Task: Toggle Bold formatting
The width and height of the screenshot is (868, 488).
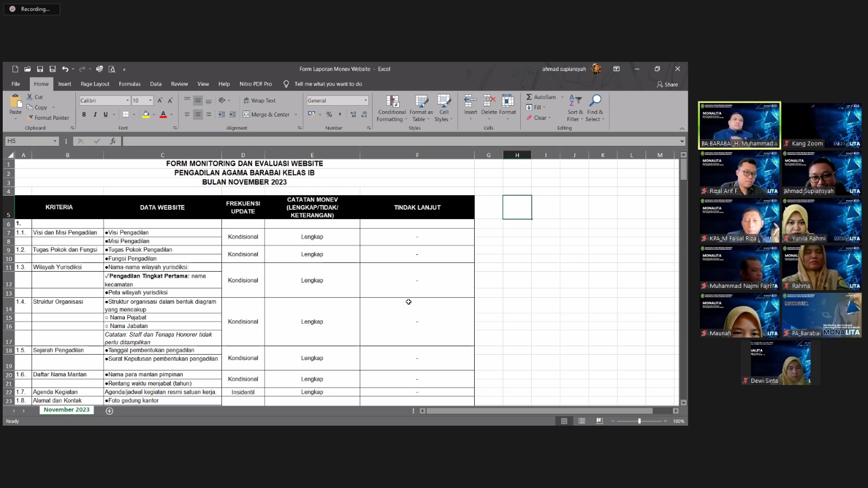Action: tap(84, 114)
